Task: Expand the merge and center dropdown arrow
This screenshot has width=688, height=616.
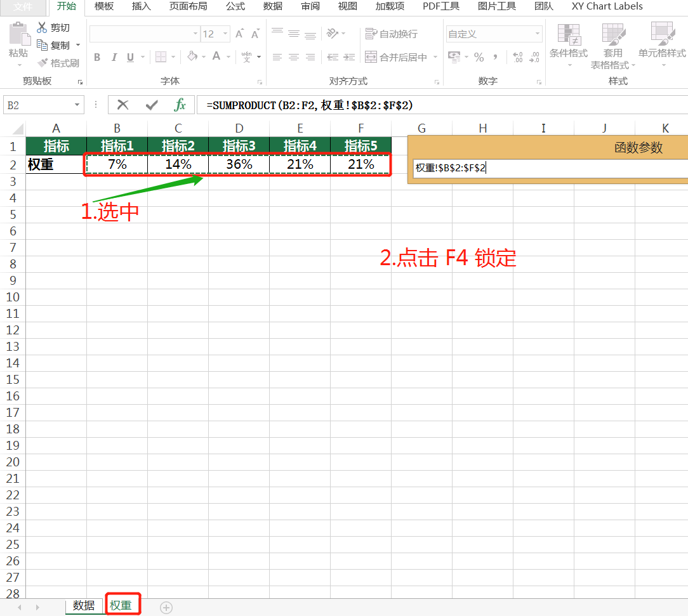Action: [435, 57]
